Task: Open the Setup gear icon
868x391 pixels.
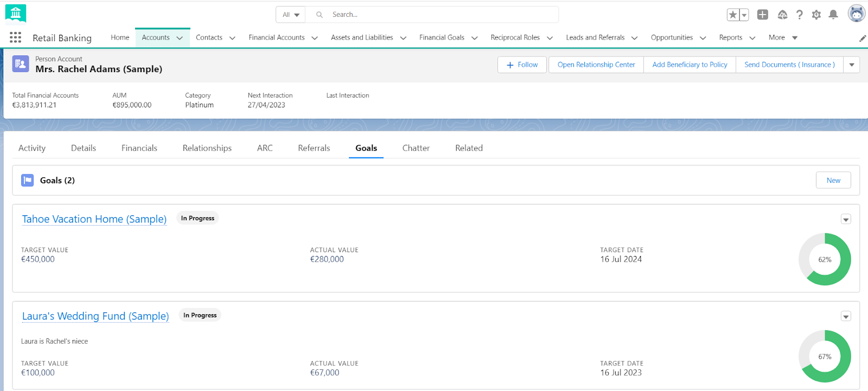Action: (816, 15)
